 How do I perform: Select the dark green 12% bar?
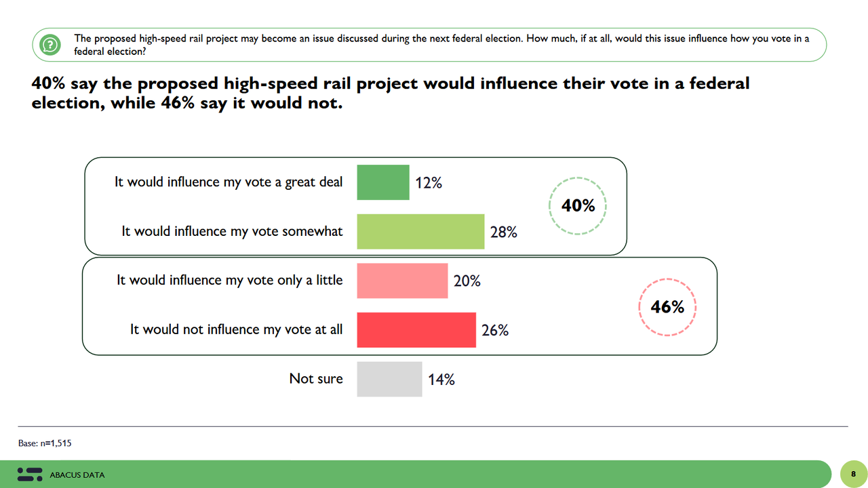(x=383, y=182)
